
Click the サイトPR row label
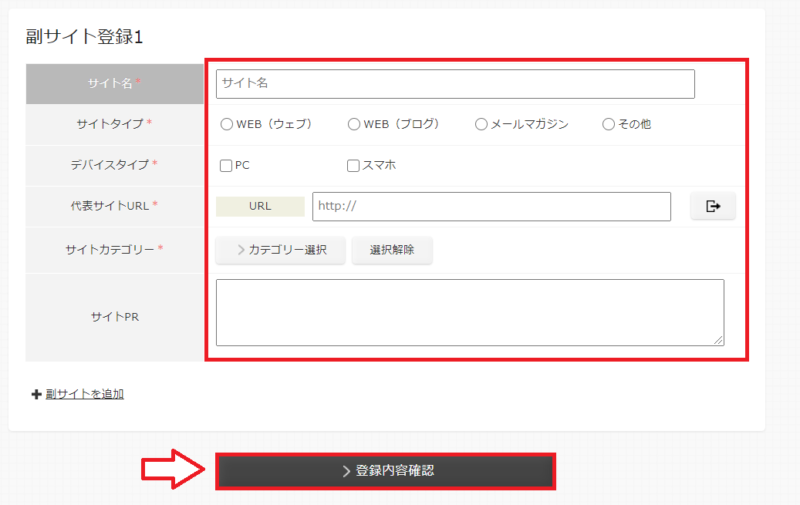coord(115,317)
